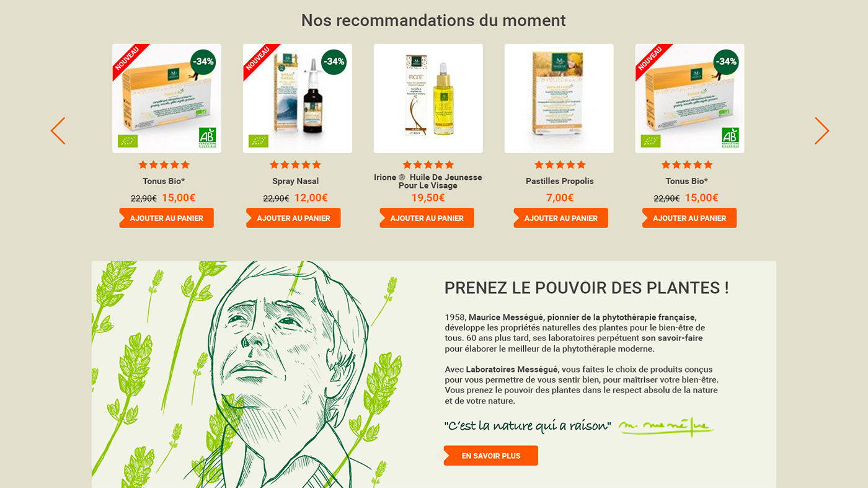Add Irione huile de jeunesse to cart
Screen dimensions: 868x488
(427, 218)
